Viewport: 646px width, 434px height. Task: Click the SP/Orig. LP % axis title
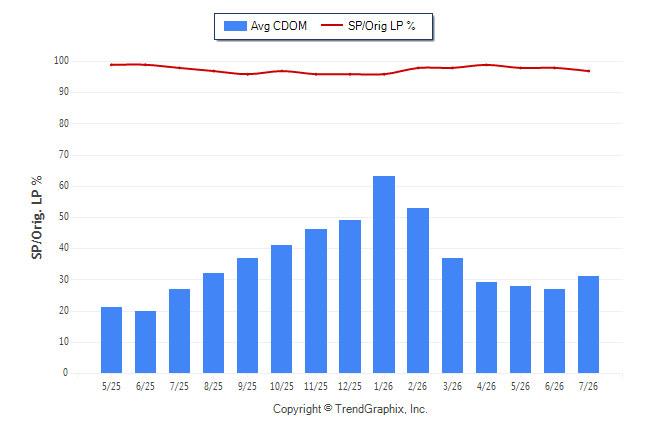[x=37, y=218]
